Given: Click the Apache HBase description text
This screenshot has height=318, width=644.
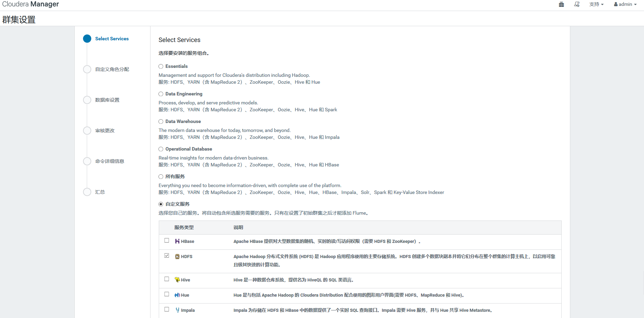Looking at the screenshot, I should coord(327,242).
